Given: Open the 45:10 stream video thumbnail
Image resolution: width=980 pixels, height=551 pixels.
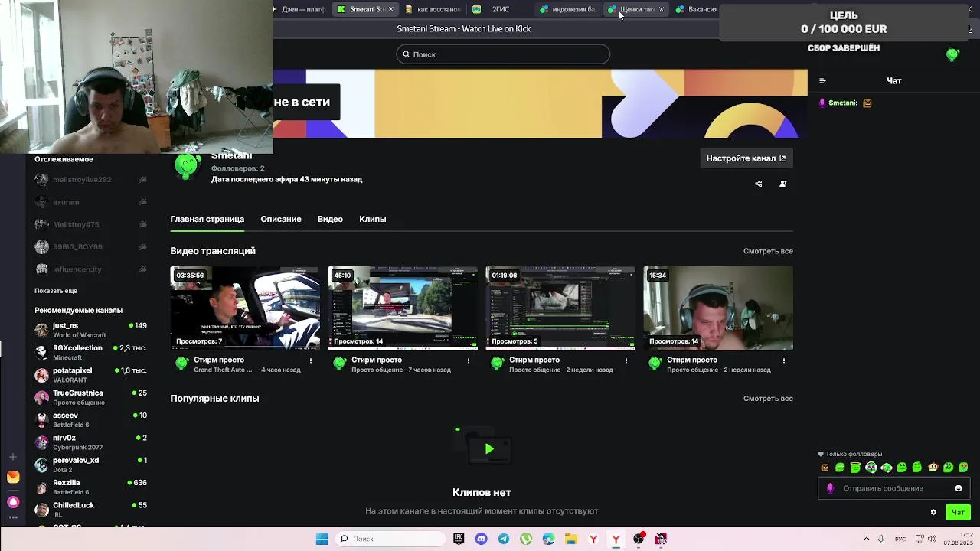Looking at the screenshot, I should [403, 308].
